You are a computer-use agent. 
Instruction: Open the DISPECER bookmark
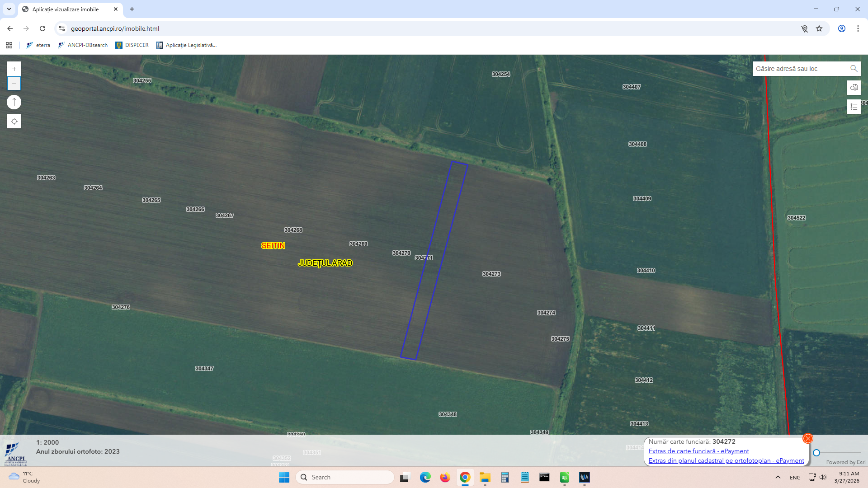click(x=132, y=45)
